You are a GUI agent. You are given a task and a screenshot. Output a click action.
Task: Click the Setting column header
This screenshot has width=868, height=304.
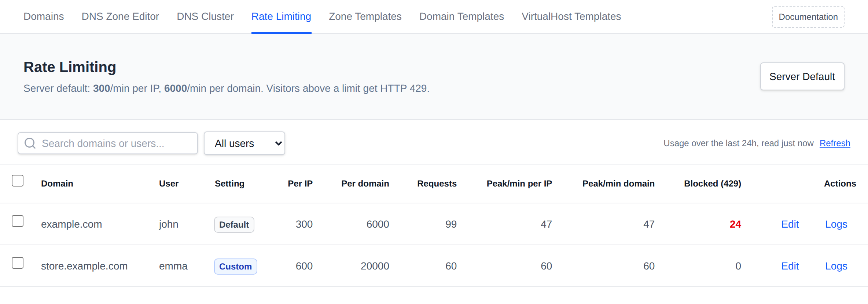pos(229,184)
